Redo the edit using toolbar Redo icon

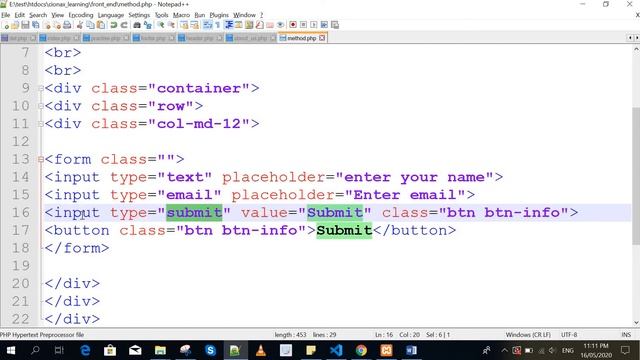[x=124, y=25]
